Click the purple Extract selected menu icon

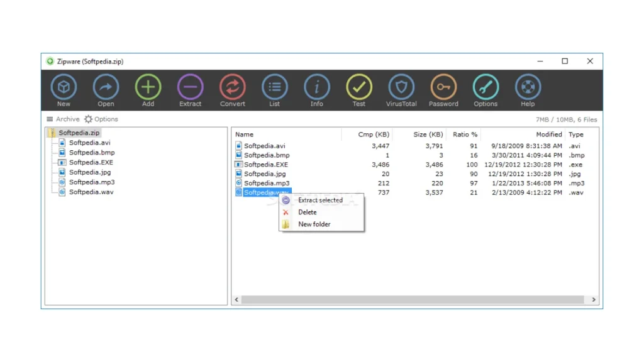point(286,200)
